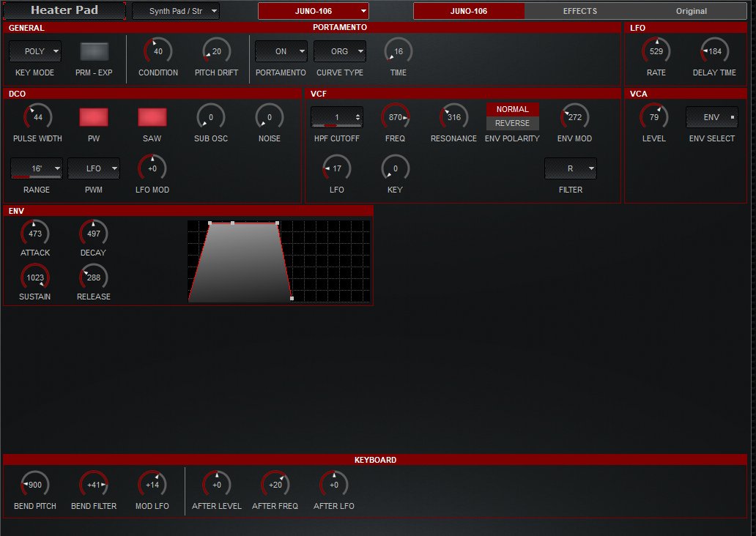Open the 16' RANGE dropdown

click(36, 168)
